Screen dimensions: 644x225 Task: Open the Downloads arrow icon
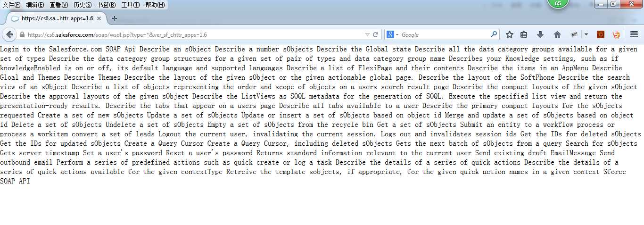click(540, 34)
